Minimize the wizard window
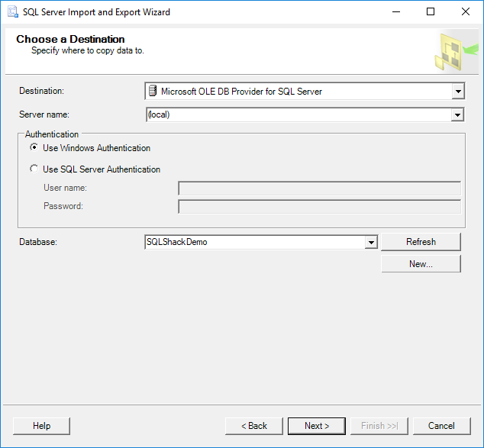The height and width of the screenshot is (448, 484). point(396,12)
